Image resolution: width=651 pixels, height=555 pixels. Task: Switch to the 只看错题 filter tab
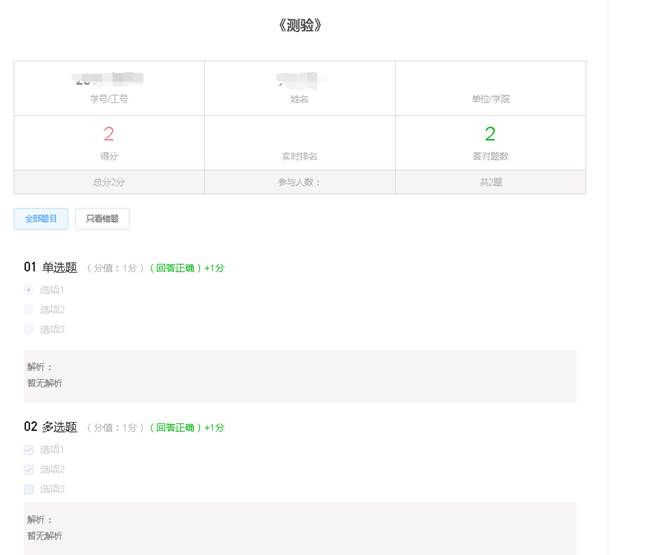tap(102, 219)
